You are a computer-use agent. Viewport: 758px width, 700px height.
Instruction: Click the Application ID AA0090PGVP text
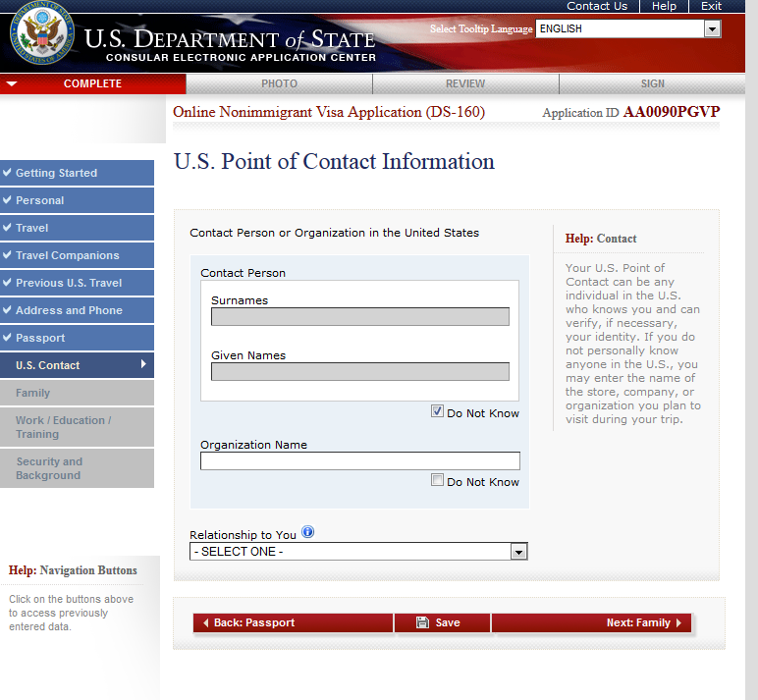[x=631, y=112]
